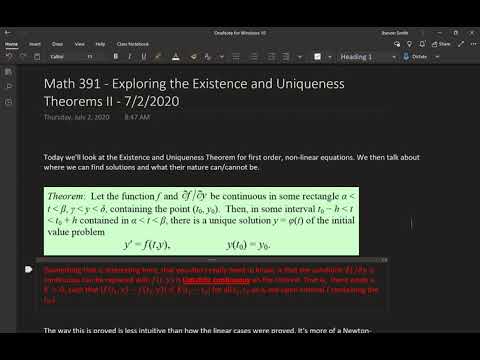Click the back arrow in title bar
This screenshot has width=480, height=360.
pos(8,33)
